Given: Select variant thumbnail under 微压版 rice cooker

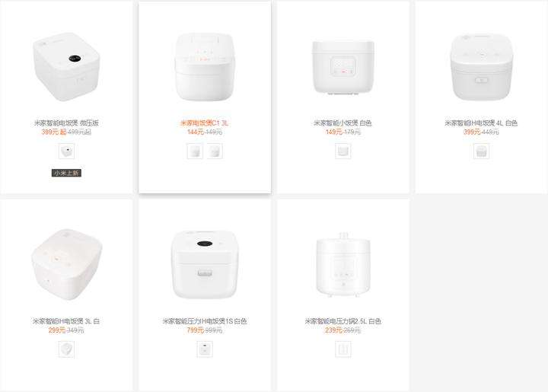Looking at the screenshot, I should 66,151.
